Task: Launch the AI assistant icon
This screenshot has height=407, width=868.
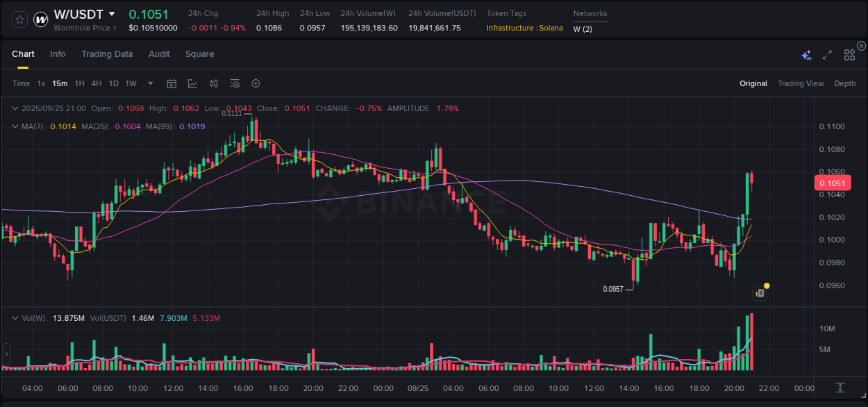Action: tap(806, 54)
